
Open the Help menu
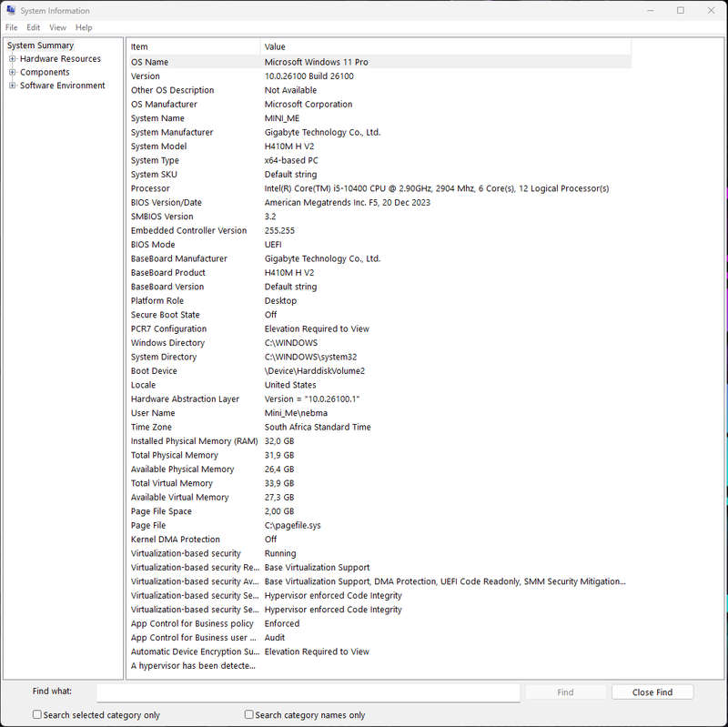pyautogui.click(x=84, y=27)
